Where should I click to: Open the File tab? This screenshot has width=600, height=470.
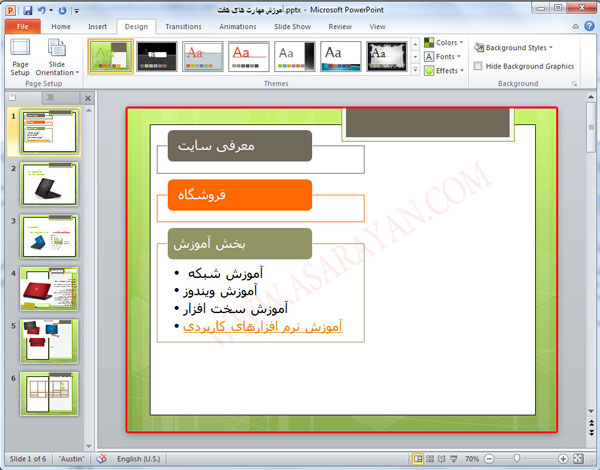tap(22, 27)
